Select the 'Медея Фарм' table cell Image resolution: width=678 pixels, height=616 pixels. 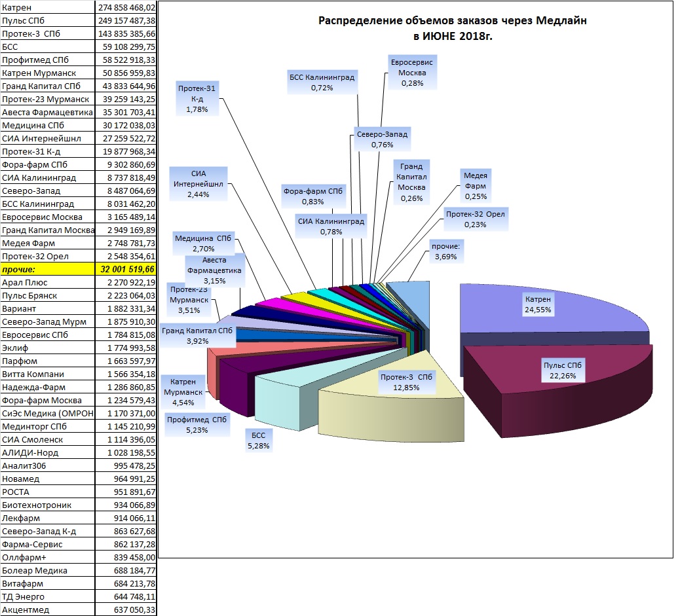pyautogui.click(x=48, y=244)
